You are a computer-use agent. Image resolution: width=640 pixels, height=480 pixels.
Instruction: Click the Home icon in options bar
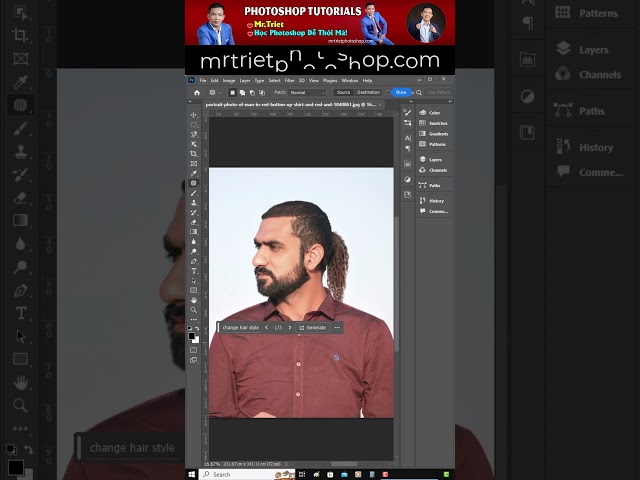pyautogui.click(x=197, y=93)
